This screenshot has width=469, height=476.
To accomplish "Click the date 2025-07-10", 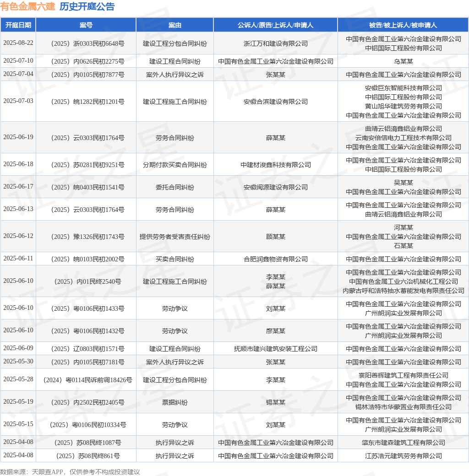I will pyautogui.click(x=18, y=61).
